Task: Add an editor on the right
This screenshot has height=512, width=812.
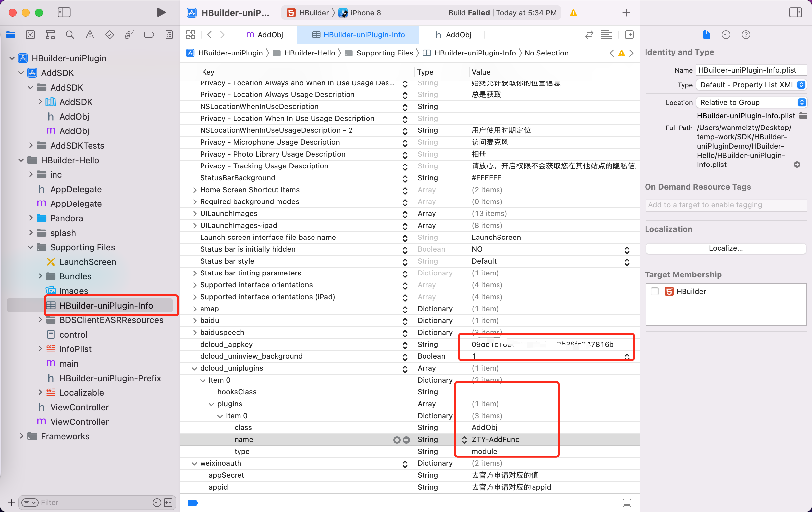Action: pos(629,35)
